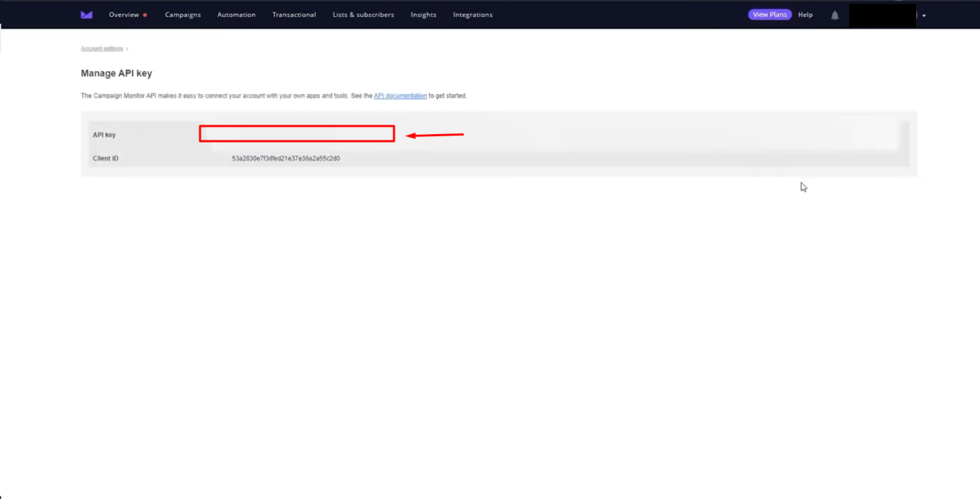Image resolution: width=980 pixels, height=499 pixels.
Task: Expand the account dropdown arrow
Action: [924, 15]
